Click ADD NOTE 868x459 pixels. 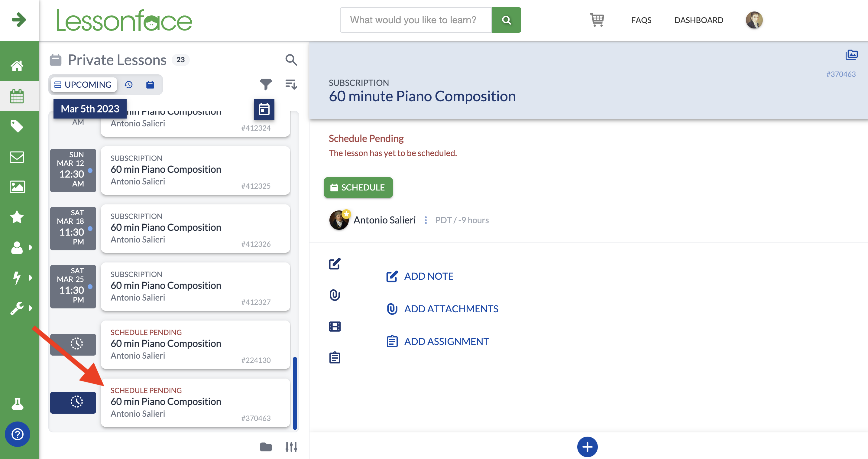click(x=420, y=276)
